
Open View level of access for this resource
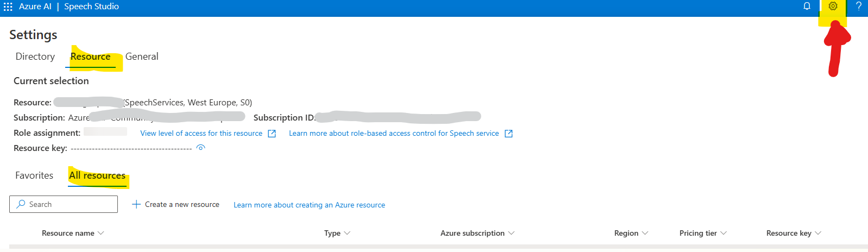point(201,133)
